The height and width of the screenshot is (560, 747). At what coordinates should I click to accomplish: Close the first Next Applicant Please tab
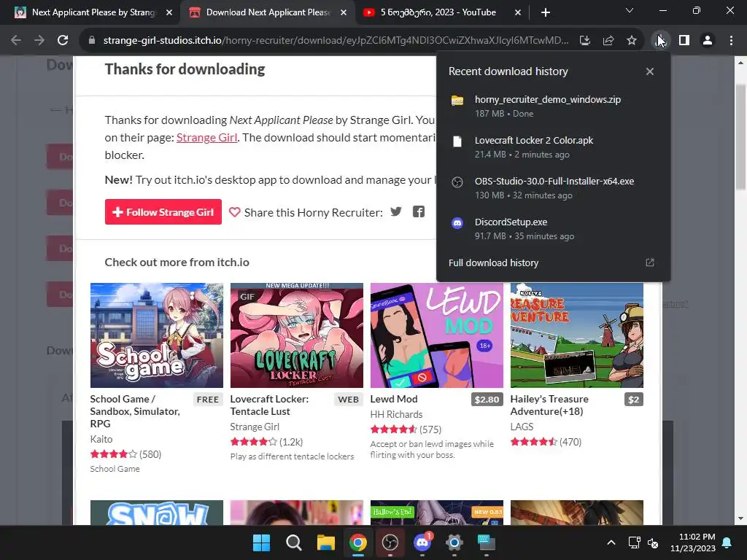(x=169, y=12)
